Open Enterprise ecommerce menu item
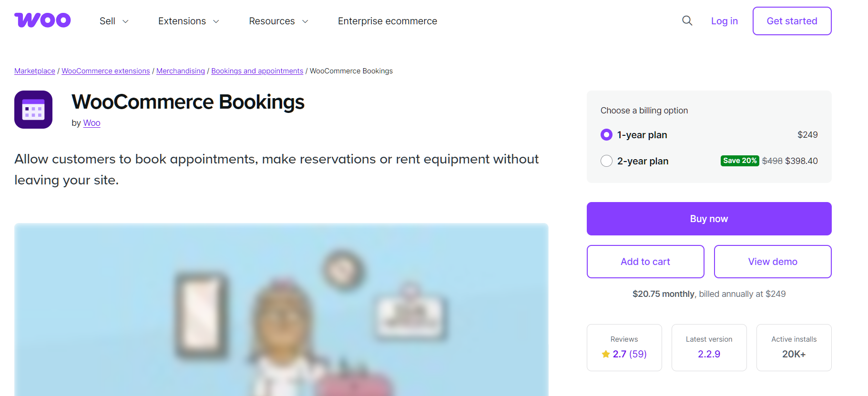The image size is (868, 396). pos(387,21)
